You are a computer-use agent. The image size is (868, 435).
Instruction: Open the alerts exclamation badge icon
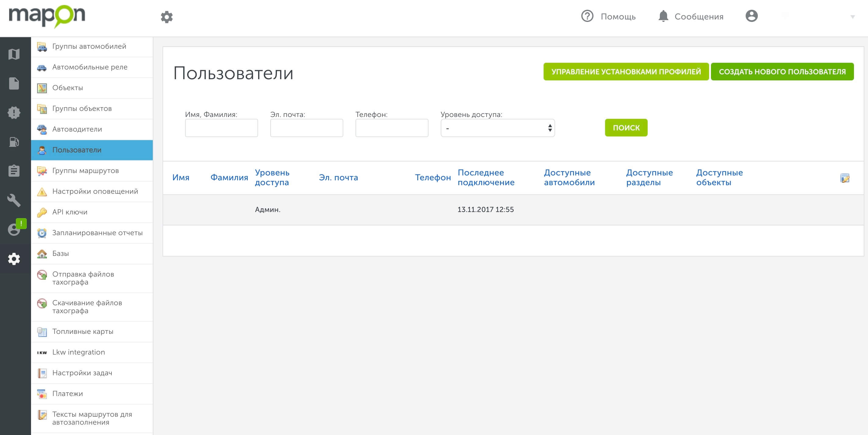14,112
